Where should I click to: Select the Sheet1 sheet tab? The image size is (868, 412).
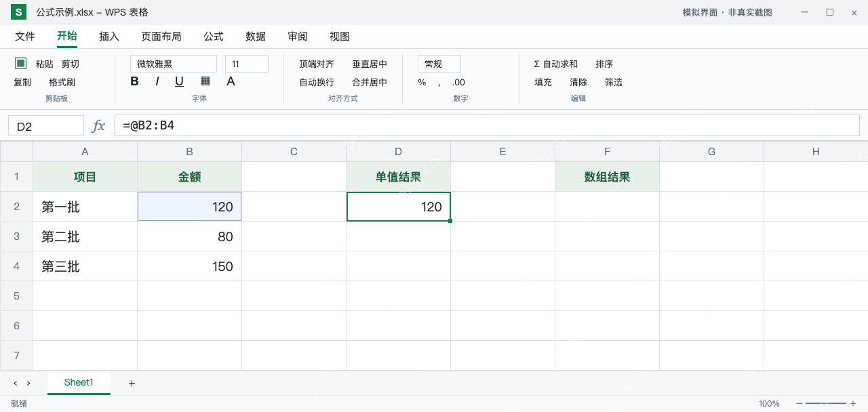tap(79, 383)
